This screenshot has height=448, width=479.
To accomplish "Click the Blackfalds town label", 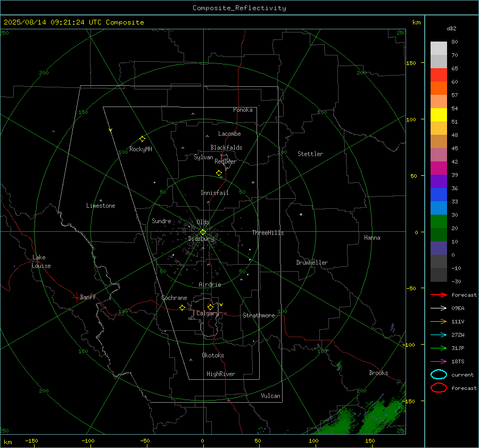I will tap(226, 148).
